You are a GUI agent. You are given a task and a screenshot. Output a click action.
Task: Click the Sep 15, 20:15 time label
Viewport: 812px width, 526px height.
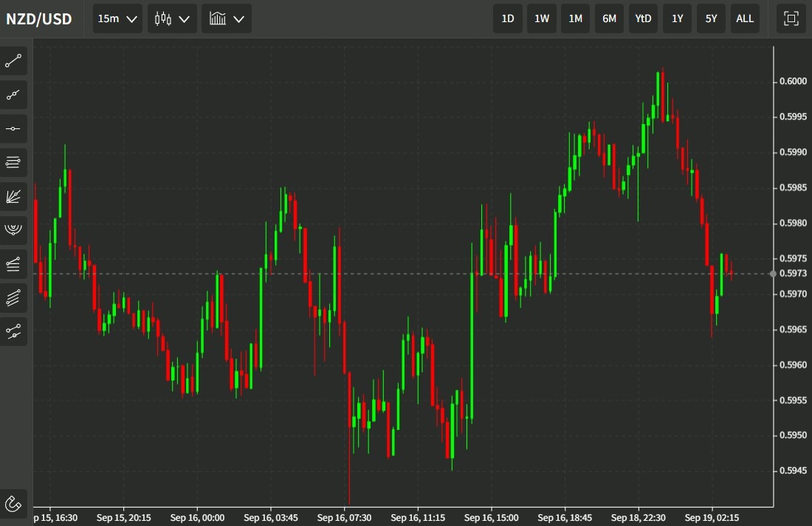124,518
